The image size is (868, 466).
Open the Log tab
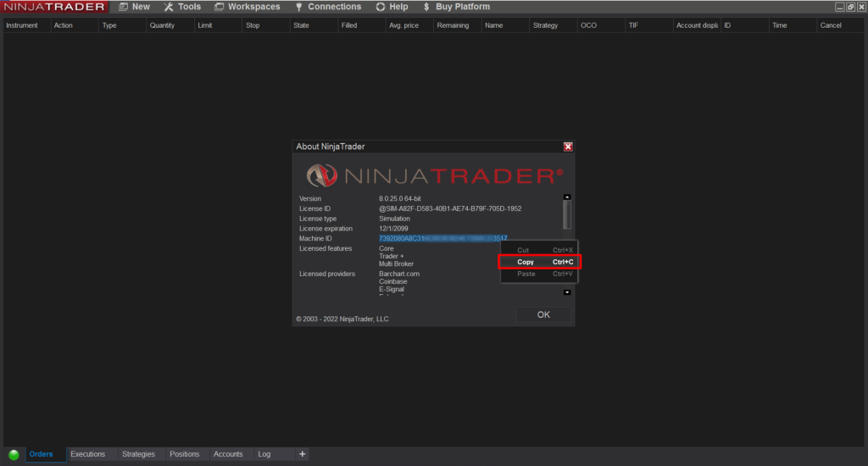264,454
